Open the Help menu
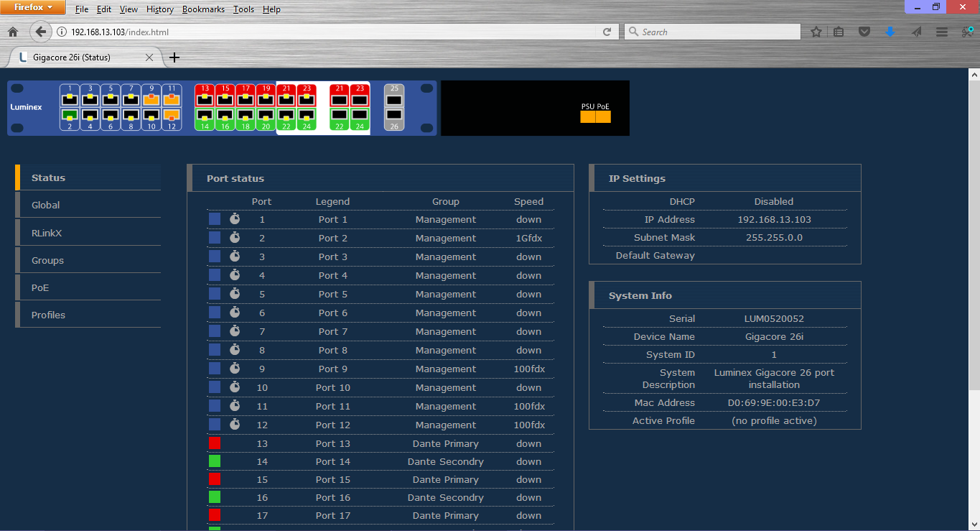Image resolution: width=980 pixels, height=531 pixels. coord(271,9)
